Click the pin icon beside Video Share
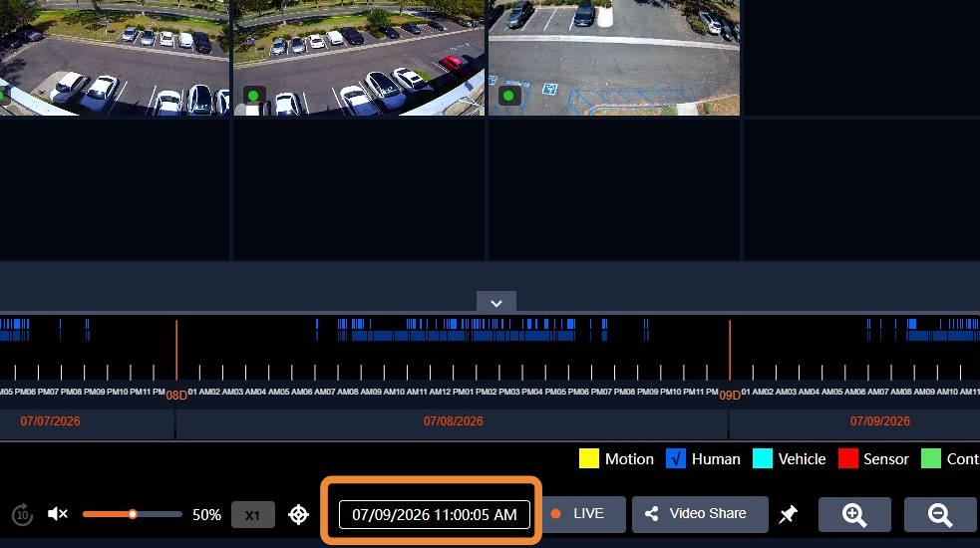This screenshot has height=548, width=980. pos(789,514)
